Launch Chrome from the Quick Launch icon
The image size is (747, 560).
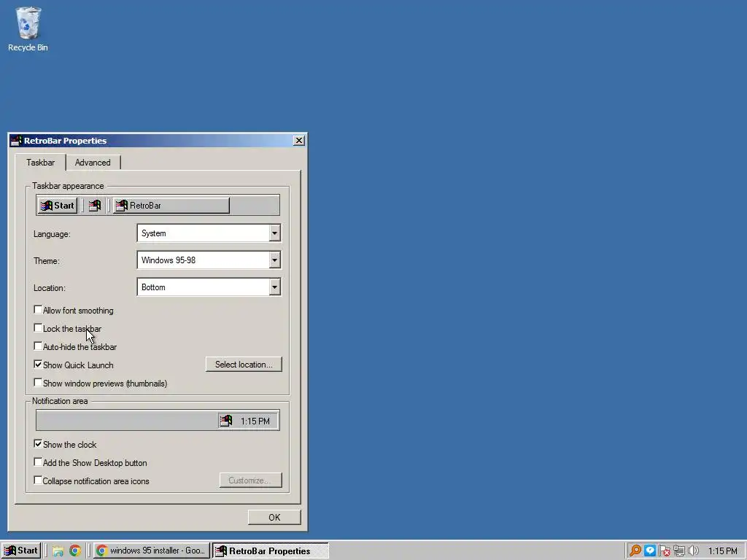(x=75, y=551)
